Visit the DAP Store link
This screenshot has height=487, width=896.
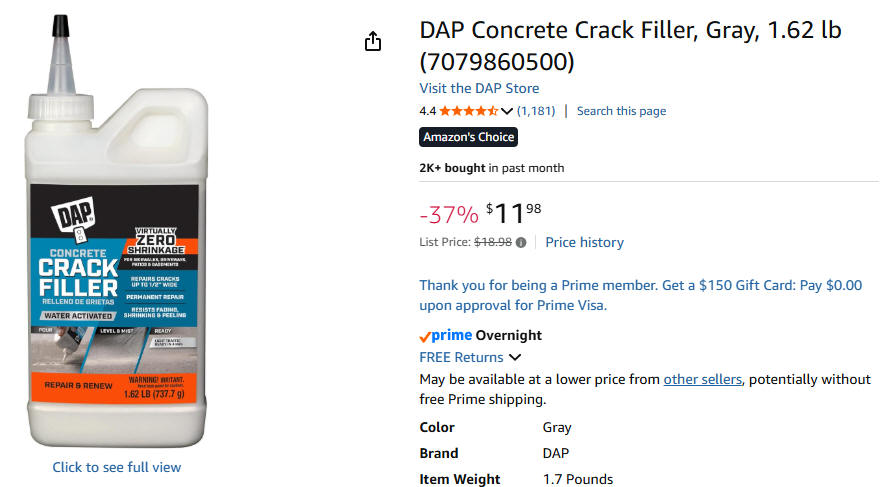click(x=479, y=88)
